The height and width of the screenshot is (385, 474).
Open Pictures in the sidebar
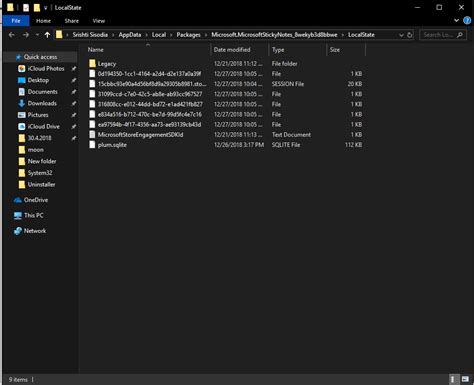tap(38, 115)
